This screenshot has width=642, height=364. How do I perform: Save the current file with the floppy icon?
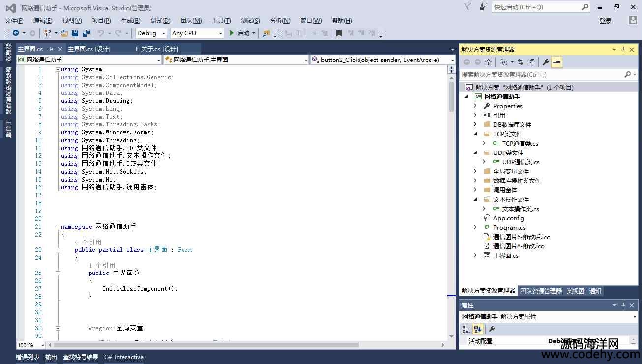pos(75,33)
